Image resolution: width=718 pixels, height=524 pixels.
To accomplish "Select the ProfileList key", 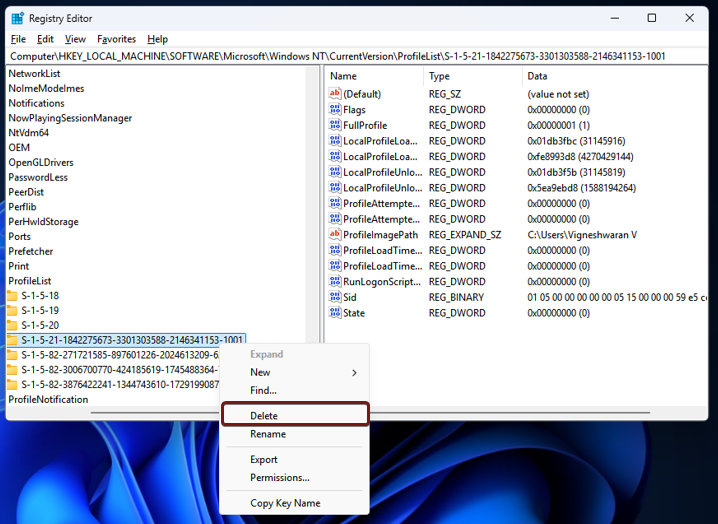I will coord(30,281).
